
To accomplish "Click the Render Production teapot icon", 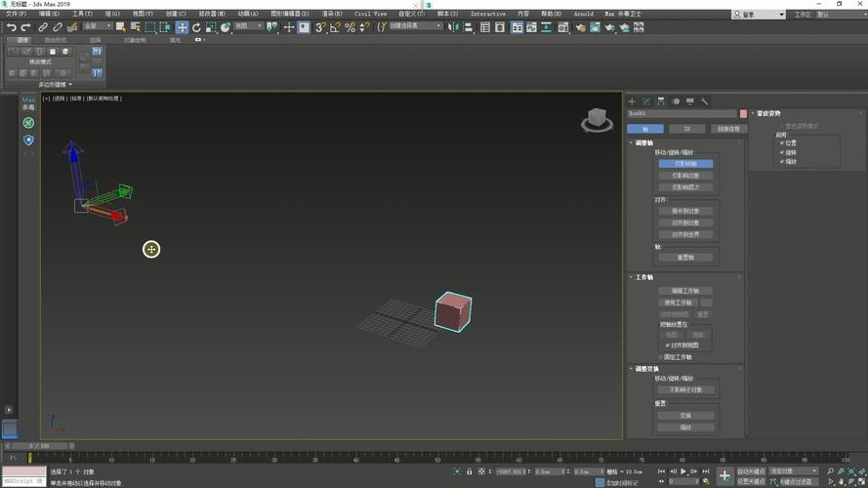I will 609,27.
